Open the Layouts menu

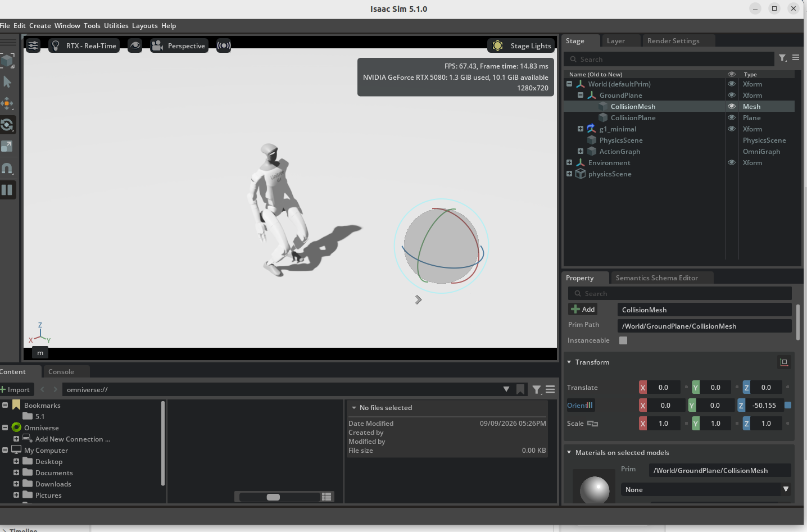145,26
